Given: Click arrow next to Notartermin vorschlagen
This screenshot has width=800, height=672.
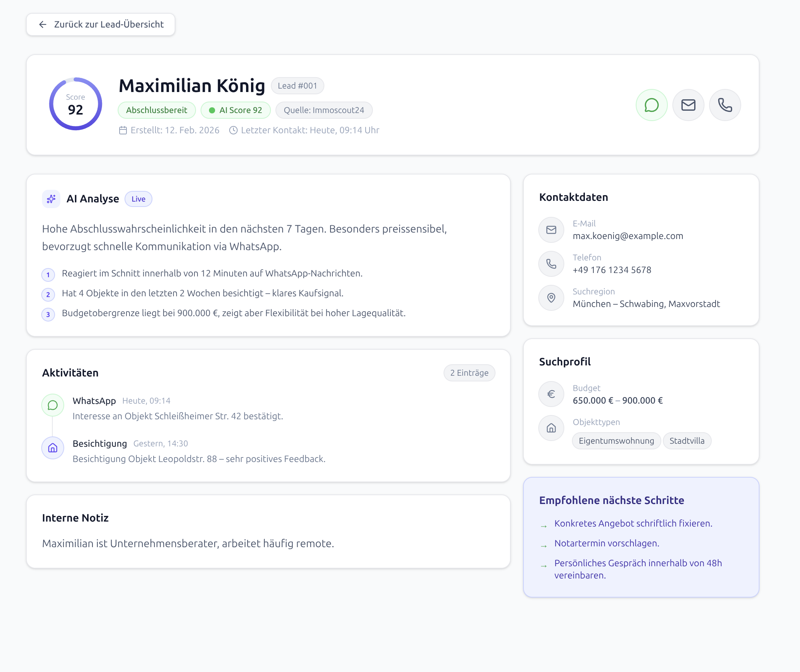Looking at the screenshot, I should coord(544,546).
